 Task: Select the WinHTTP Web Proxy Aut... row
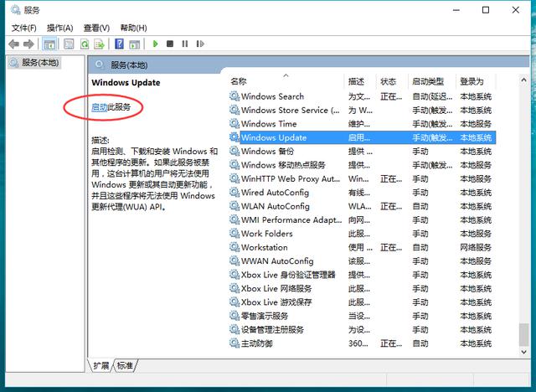pos(362,178)
